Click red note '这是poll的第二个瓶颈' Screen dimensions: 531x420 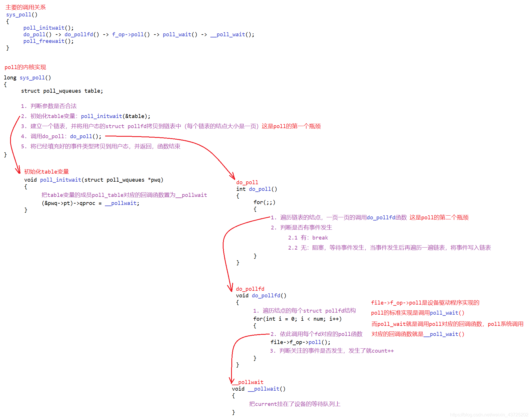point(439,217)
